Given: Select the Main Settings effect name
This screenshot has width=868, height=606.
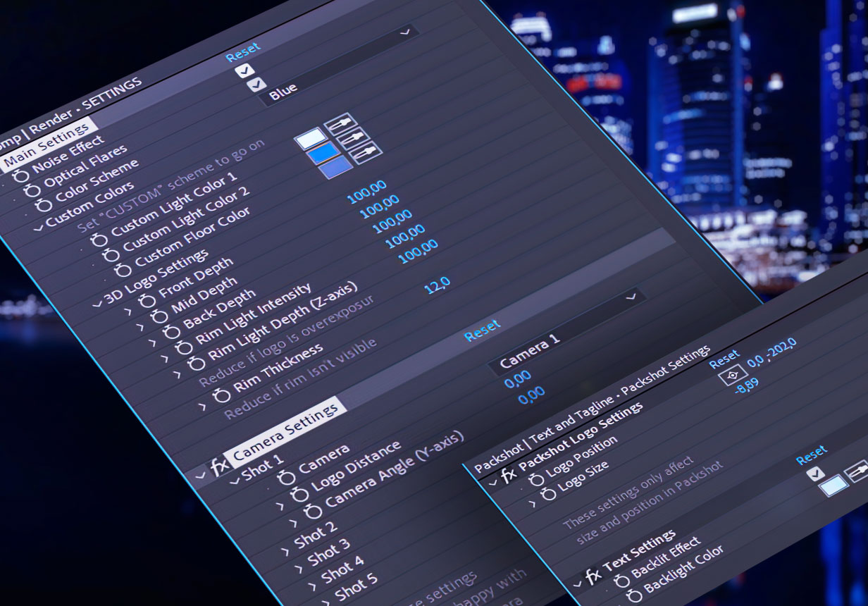Looking at the screenshot, I should (x=48, y=146).
